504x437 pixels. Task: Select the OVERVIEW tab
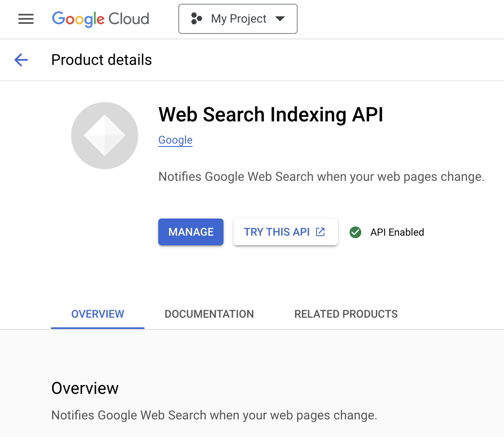click(x=98, y=314)
